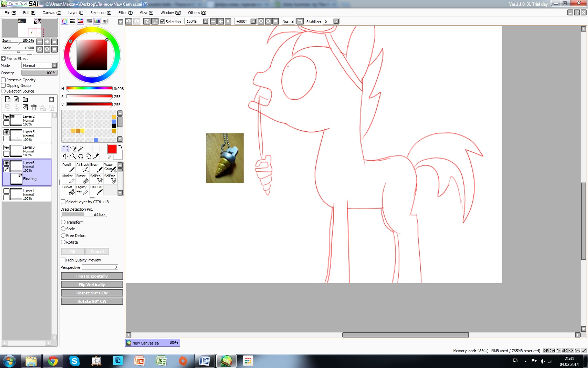Toggle the transparent color button

point(110,157)
